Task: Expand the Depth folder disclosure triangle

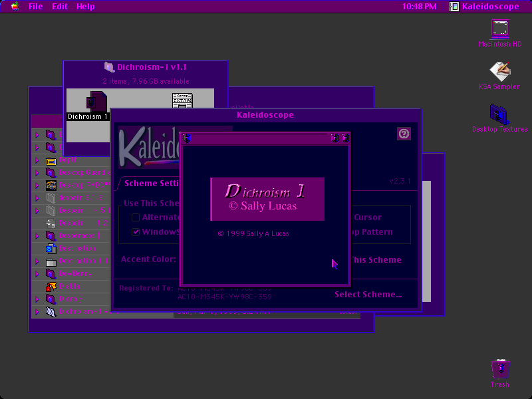Action: coord(37,160)
